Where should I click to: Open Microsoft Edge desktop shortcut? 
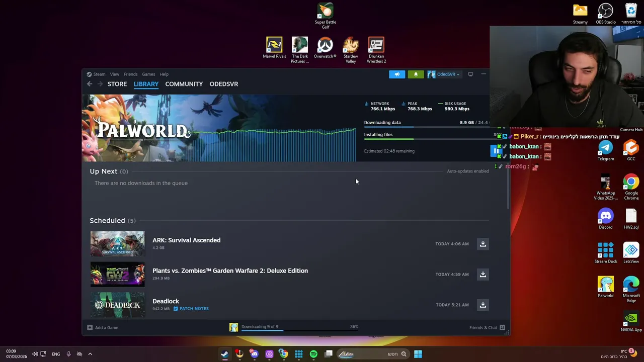(x=631, y=290)
